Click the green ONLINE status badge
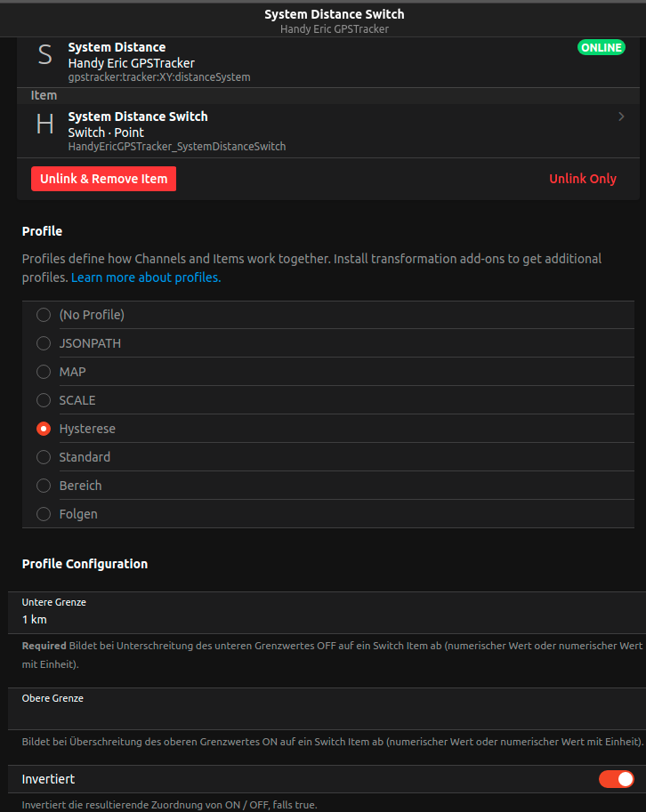 pyautogui.click(x=602, y=48)
